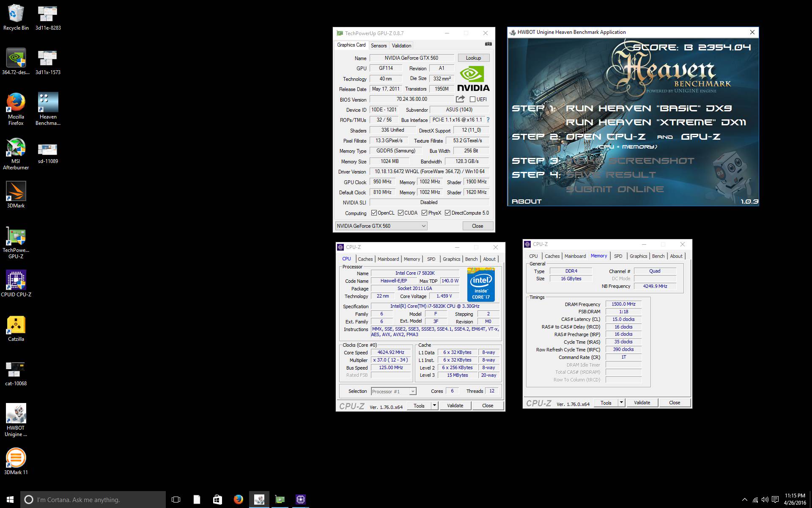Click Tools button in the left CPU-Z window
The height and width of the screenshot is (508, 812).
[x=419, y=406]
